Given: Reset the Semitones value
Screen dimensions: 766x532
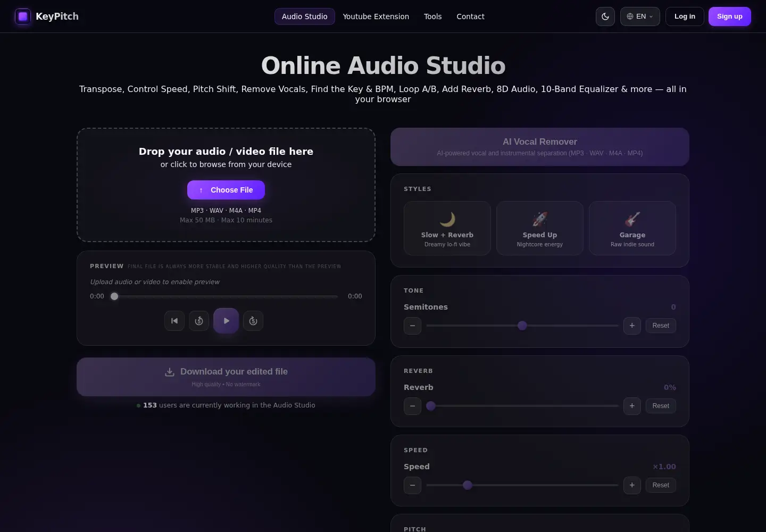Looking at the screenshot, I should 661,326.
